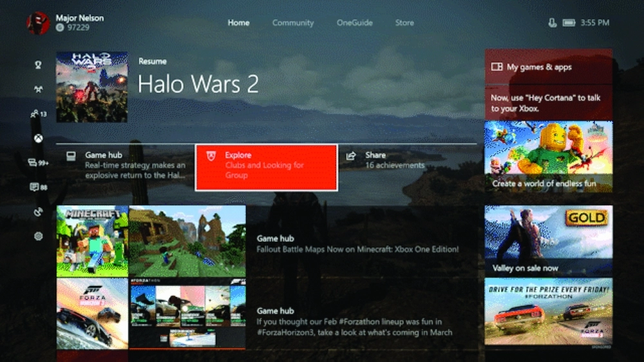644x362 pixels.
Task: Open the Forza Horizon 3 cover tile
Action: point(92,314)
